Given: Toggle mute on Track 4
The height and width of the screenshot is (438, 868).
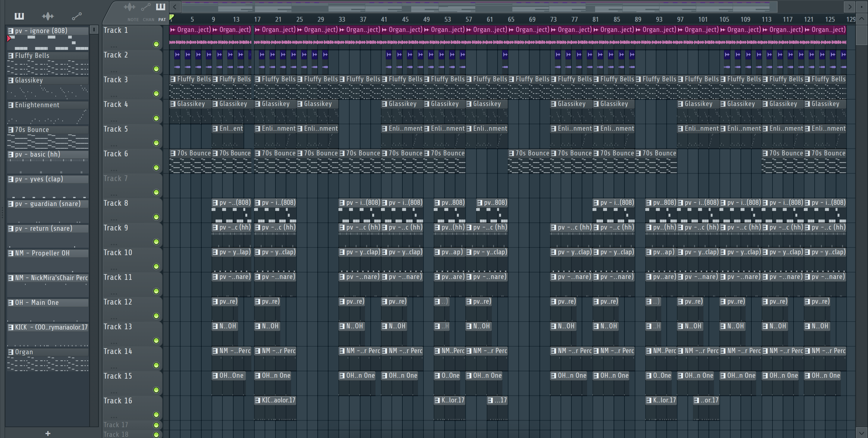Looking at the screenshot, I should (156, 118).
